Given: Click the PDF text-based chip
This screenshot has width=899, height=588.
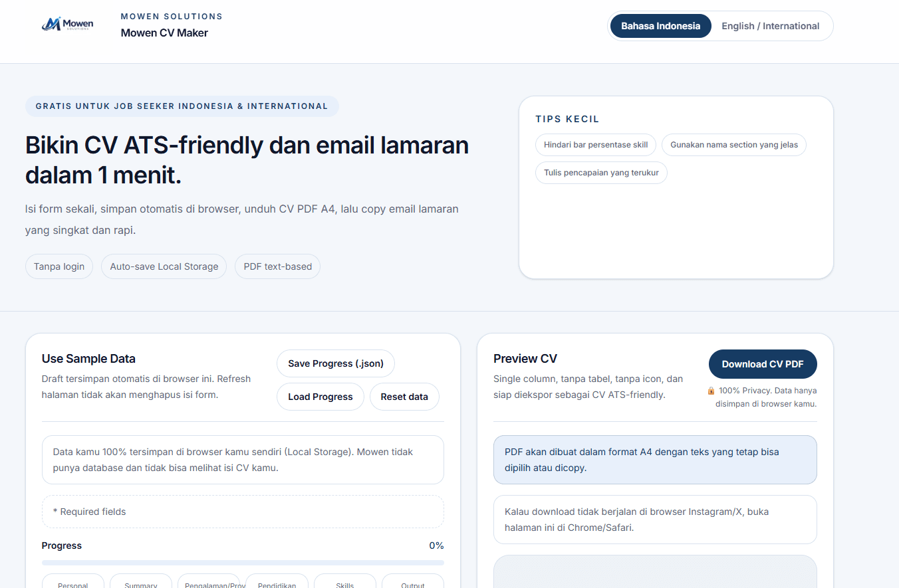Looking at the screenshot, I should pyautogui.click(x=278, y=266).
